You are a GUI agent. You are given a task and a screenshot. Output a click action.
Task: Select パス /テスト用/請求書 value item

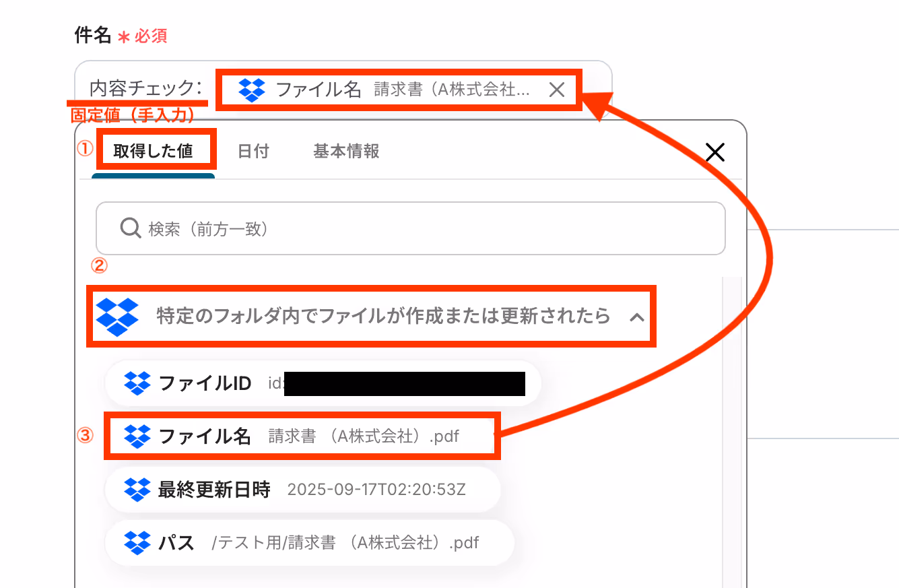pos(310,542)
